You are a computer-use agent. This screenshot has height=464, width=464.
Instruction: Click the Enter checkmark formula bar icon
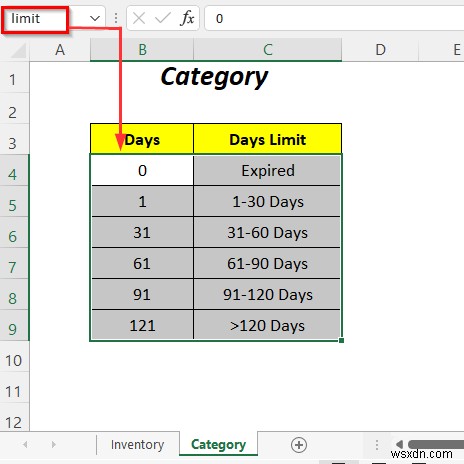click(163, 18)
